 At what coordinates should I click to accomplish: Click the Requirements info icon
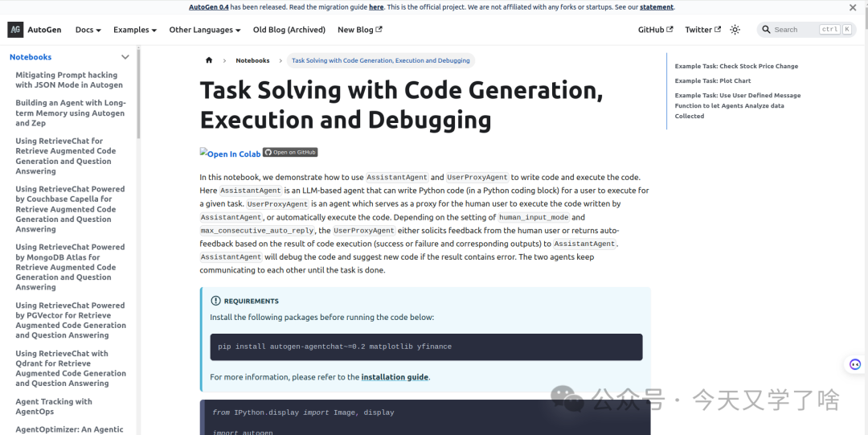point(216,301)
